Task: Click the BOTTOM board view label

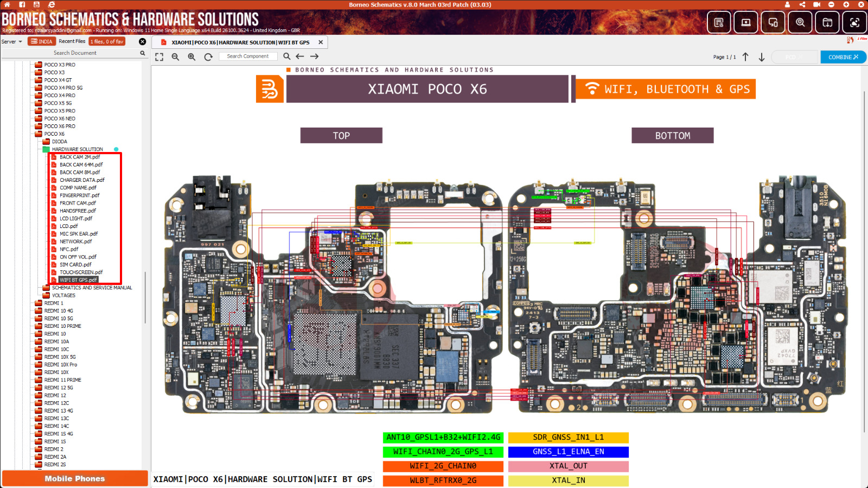Action: [673, 136]
